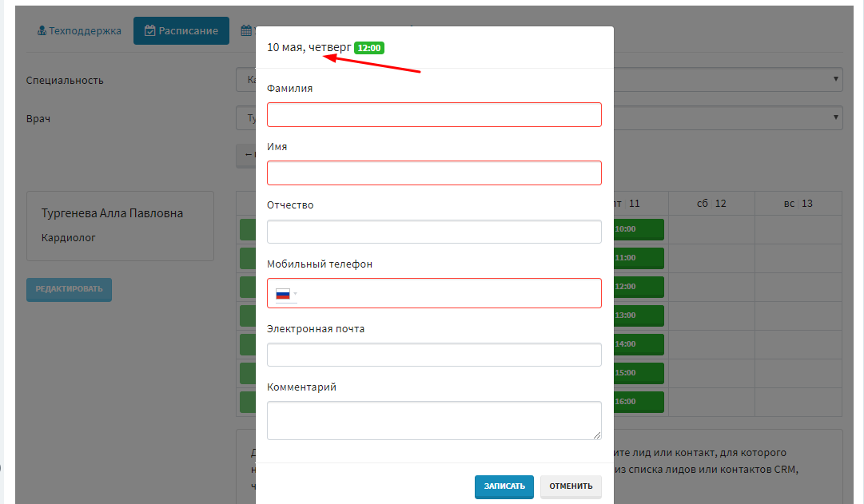Image resolution: width=864 pixels, height=504 pixels.
Task: Switch to the Расписание tab
Action: [181, 31]
